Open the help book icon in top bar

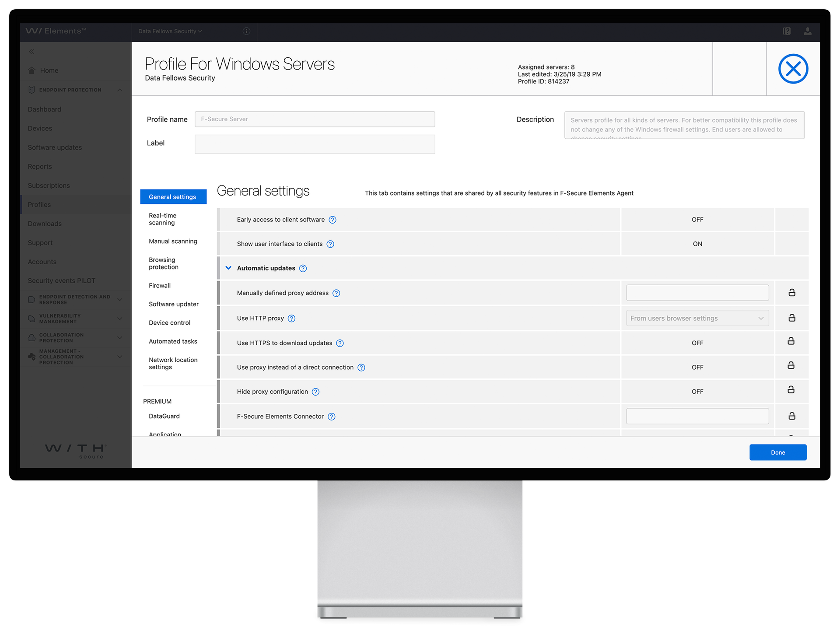coord(787,31)
